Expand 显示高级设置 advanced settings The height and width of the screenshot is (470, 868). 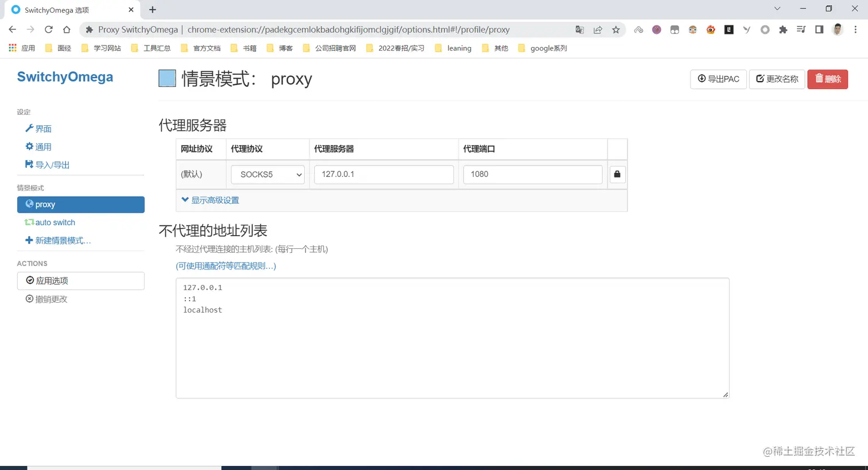[x=210, y=200]
